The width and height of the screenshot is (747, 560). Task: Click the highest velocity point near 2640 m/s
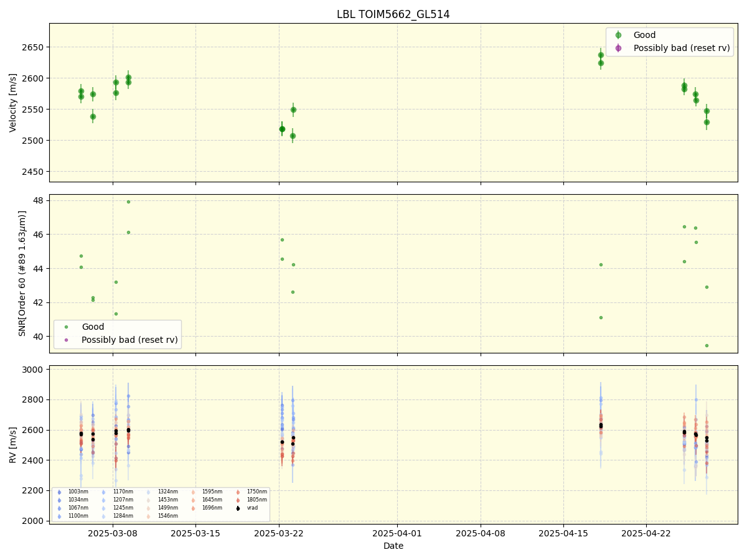601,55
